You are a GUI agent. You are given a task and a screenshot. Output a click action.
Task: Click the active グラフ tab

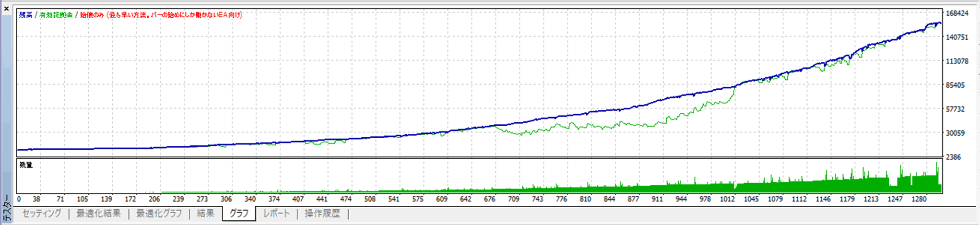(x=239, y=213)
